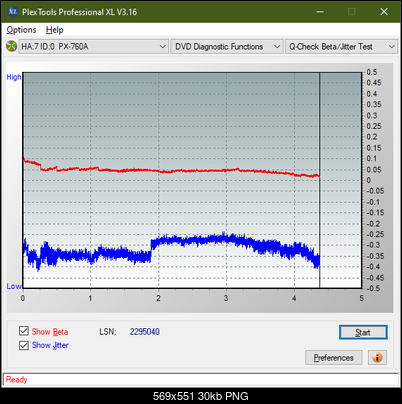
Task: Toggle the Show Jitter checkbox
Action: tap(24, 345)
